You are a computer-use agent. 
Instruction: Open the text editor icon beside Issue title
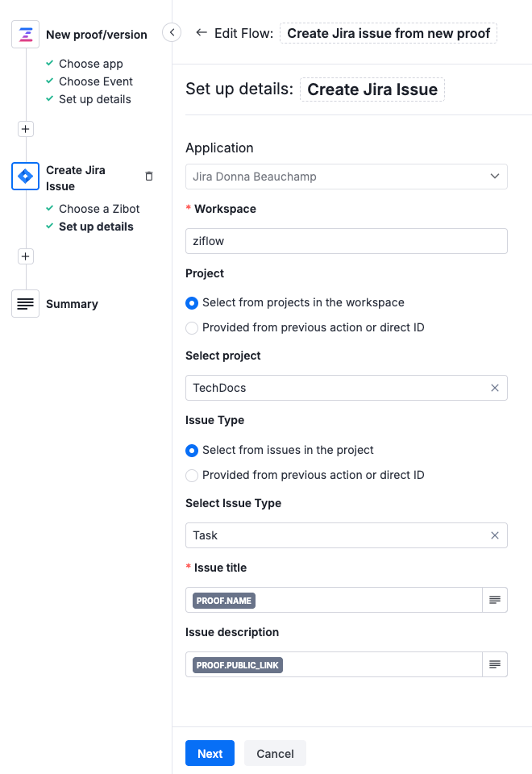(x=495, y=600)
